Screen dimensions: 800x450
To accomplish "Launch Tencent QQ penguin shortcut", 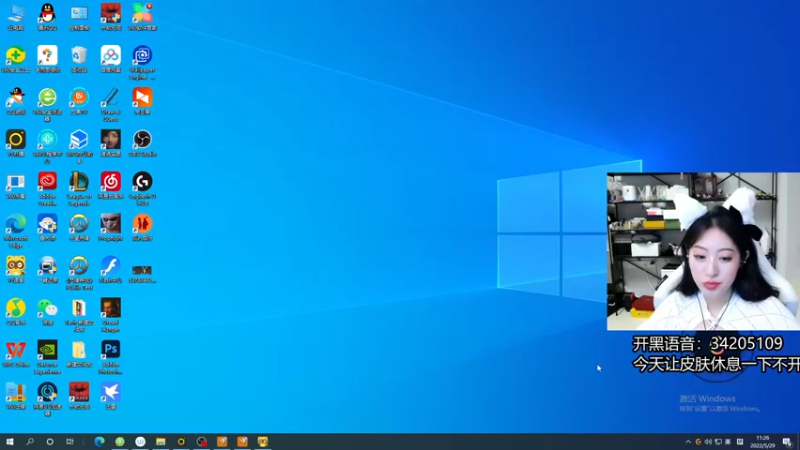I will click(x=47, y=16).
